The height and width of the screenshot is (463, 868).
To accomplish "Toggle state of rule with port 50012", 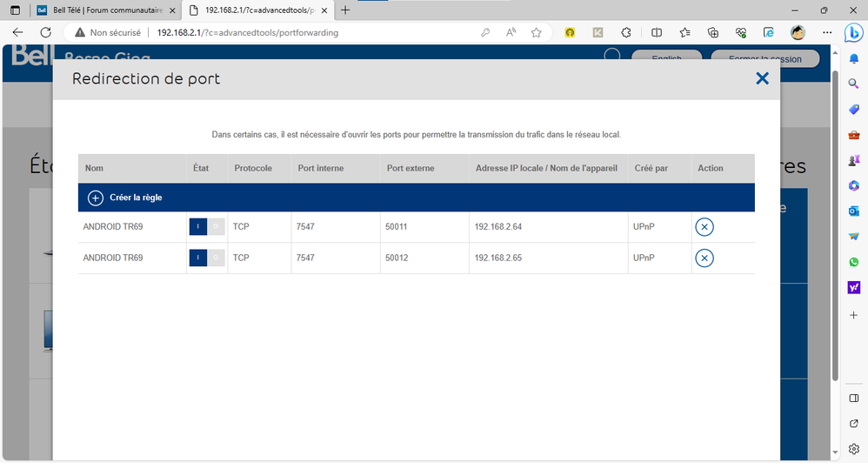I will tap(207, 258).
